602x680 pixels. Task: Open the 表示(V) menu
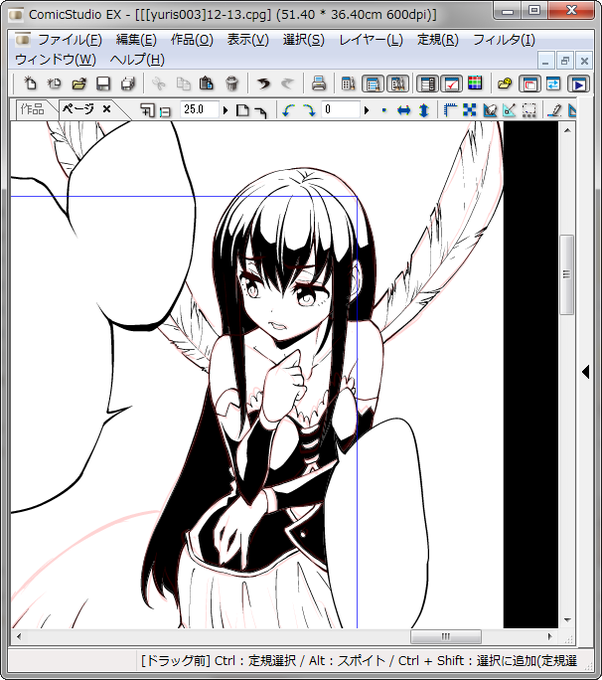pos(248,40)
